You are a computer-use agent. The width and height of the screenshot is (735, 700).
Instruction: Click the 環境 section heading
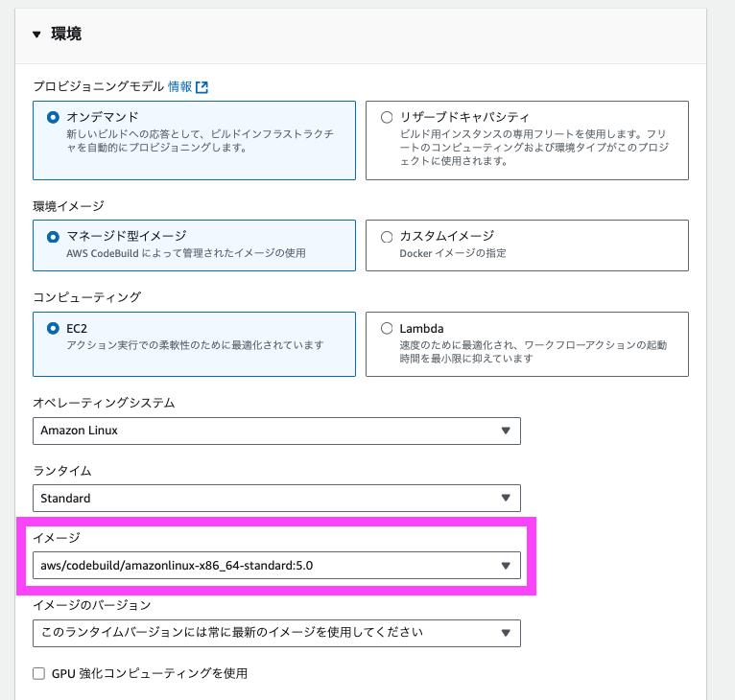click(x=66, y=35)
